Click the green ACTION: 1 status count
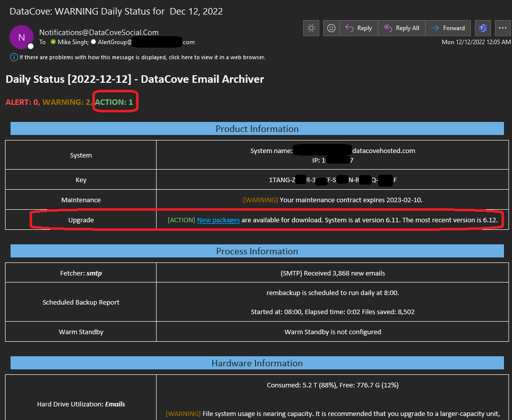 (114, 102)
